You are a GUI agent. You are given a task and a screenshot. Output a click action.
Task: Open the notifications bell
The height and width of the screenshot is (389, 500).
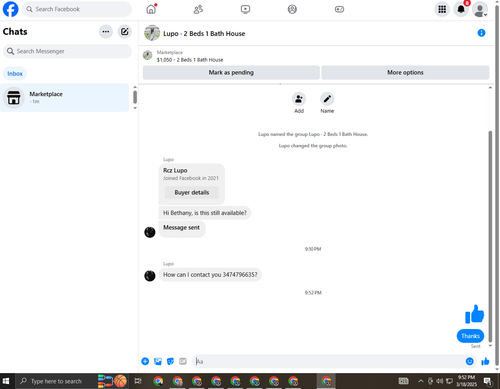coord(461,9)
